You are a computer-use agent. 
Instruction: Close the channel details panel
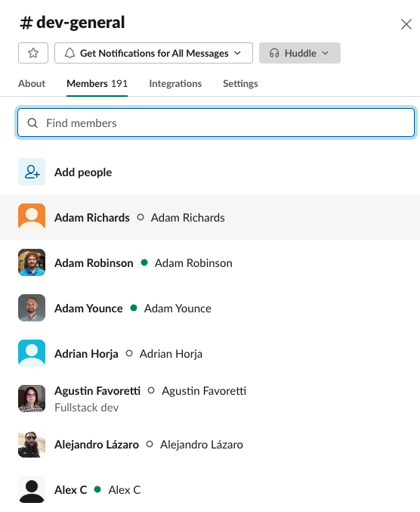pyautogui.click(x=406, y=24)
